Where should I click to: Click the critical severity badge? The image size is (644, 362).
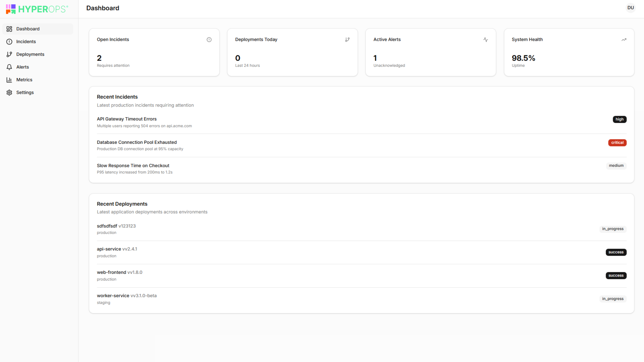coord(617,142)
